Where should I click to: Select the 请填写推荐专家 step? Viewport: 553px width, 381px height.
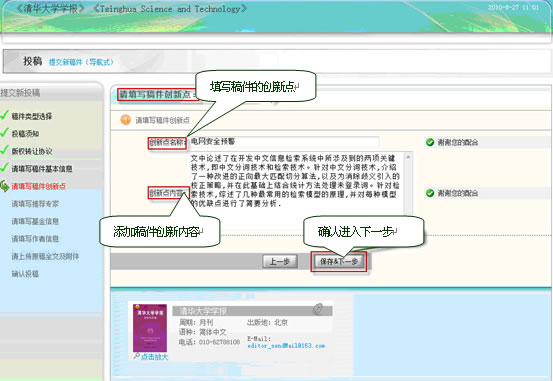click(35, 204)
